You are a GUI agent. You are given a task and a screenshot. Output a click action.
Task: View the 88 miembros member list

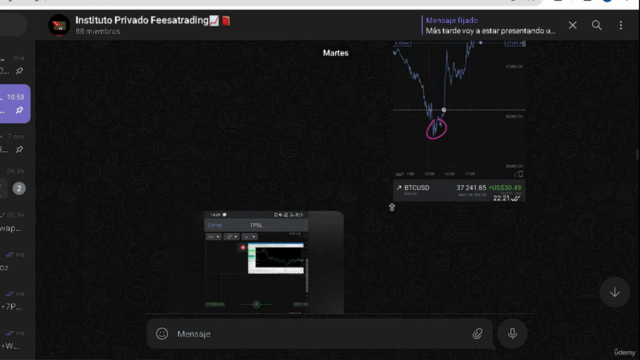point(98,31)
